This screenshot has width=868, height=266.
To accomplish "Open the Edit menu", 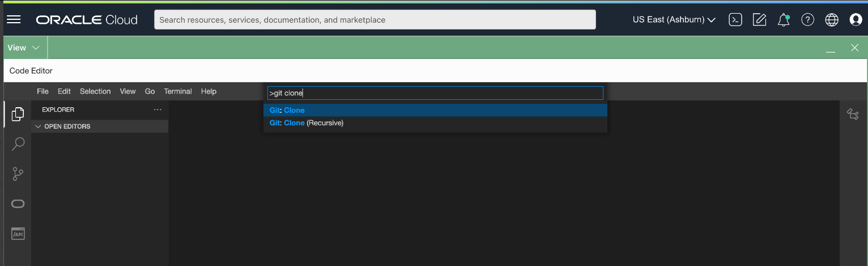I will (x=64, y=91).
